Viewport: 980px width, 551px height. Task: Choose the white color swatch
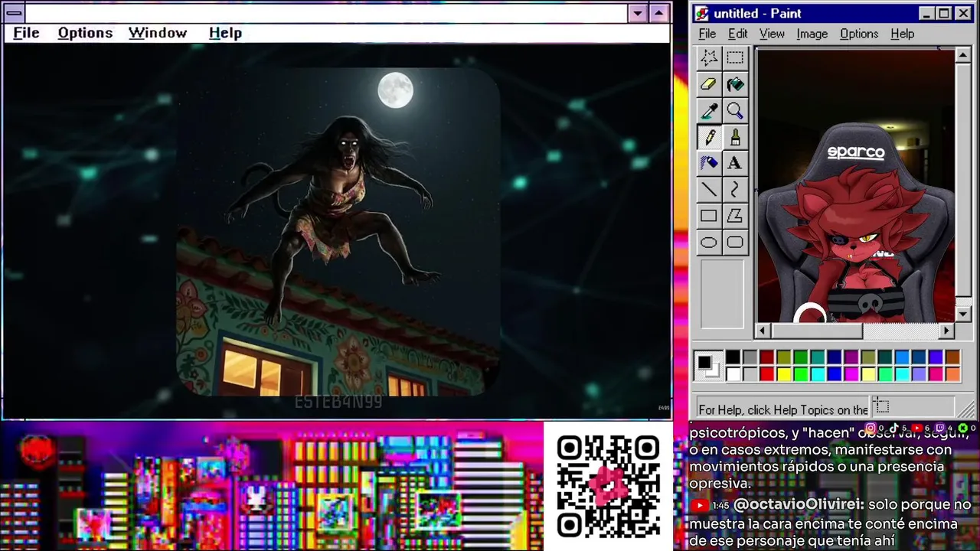coord(733,374)
